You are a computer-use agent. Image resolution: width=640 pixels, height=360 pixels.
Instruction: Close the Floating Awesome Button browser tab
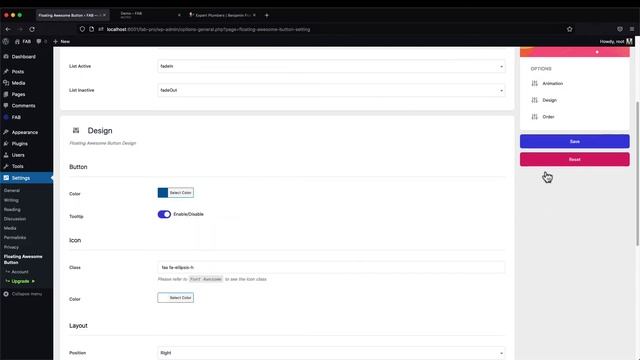(104, 15)
